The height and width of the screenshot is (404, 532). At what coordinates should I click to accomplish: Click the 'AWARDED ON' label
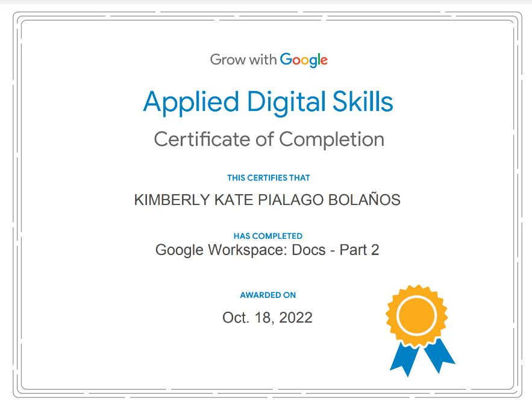coord(268,295)
